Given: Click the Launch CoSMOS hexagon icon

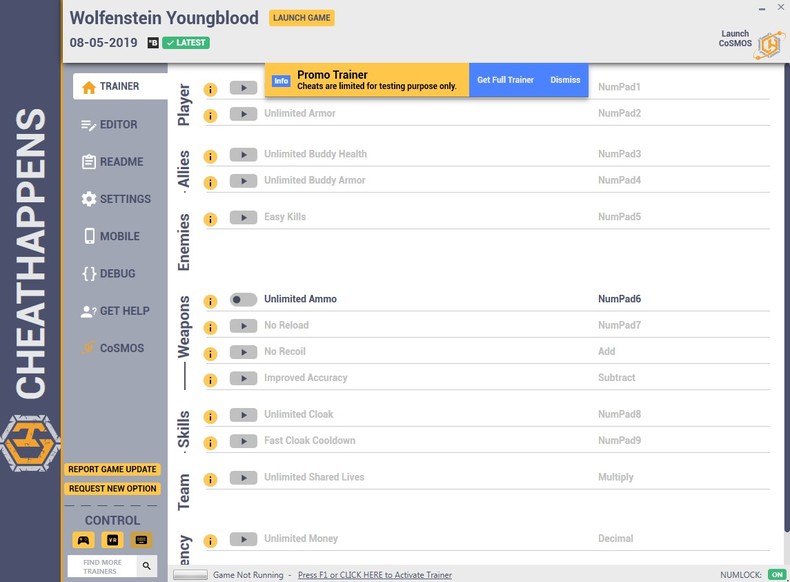Looking at the screenshot, I should pos(770,45).
